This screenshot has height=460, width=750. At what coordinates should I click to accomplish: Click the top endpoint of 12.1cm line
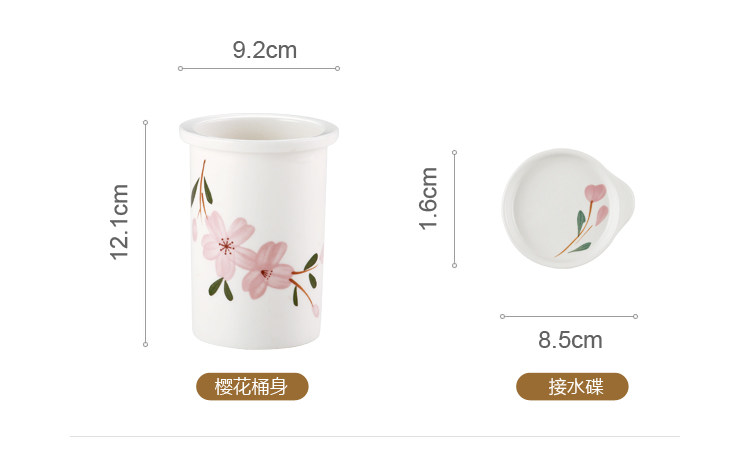145,123
